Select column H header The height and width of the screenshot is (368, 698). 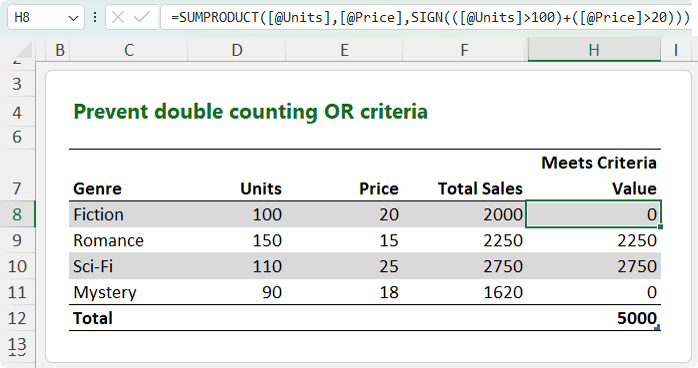pos(594,50)
